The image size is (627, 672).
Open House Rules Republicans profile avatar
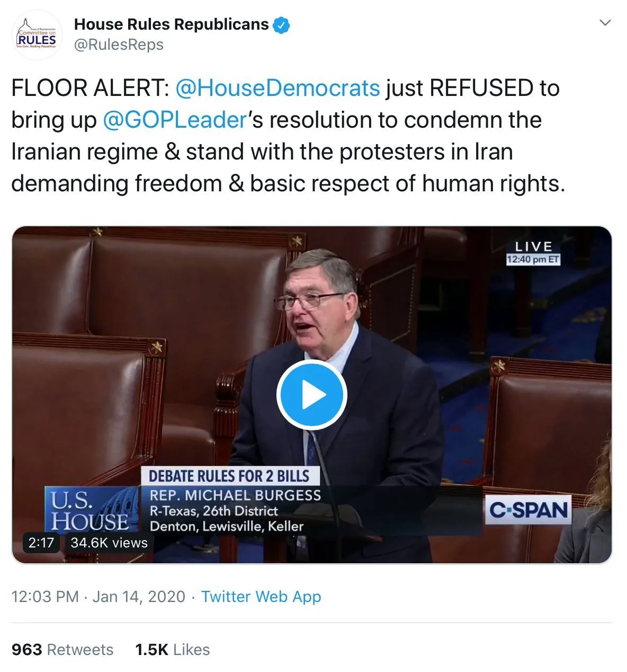36,34
